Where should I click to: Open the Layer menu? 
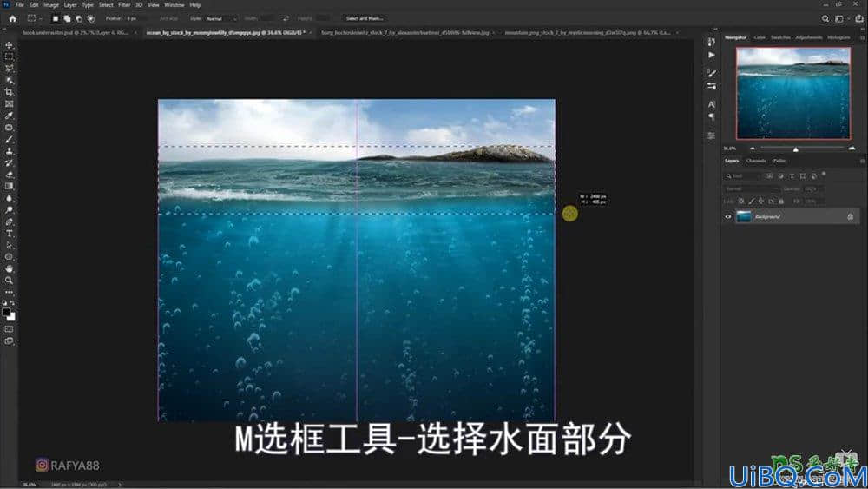(70, 5)
